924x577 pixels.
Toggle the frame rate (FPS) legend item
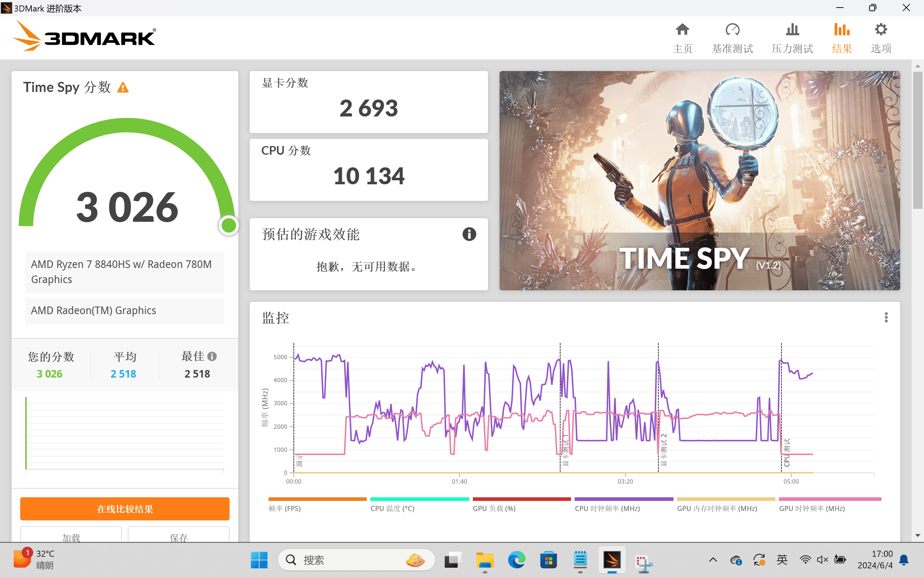284,508
